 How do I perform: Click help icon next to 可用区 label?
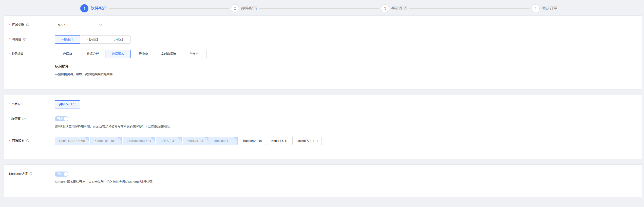pyautogui.click(x=25, y=39)
